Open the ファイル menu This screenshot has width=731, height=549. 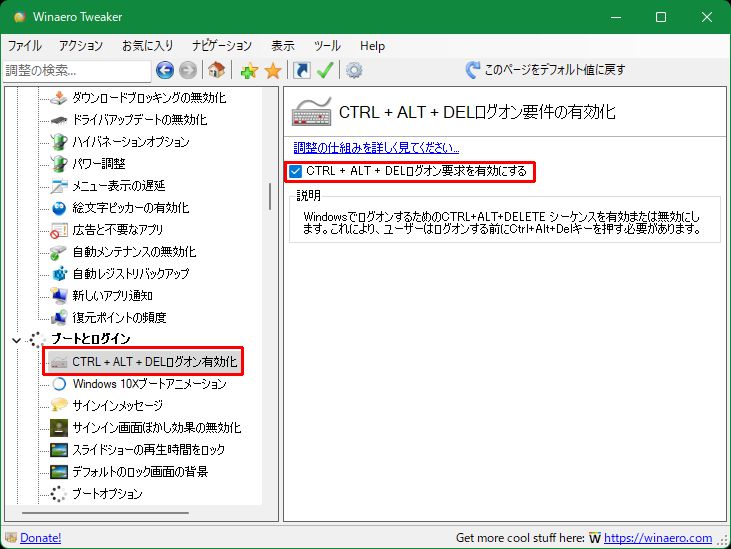pos(24,46)
